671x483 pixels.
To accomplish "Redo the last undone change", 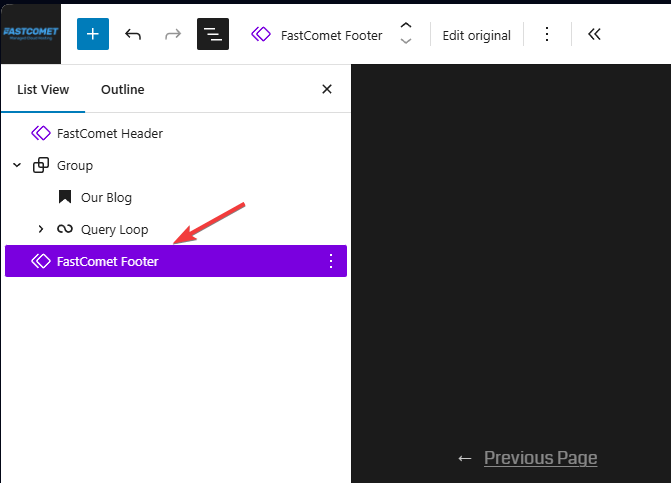I will [x=173, y=34].
